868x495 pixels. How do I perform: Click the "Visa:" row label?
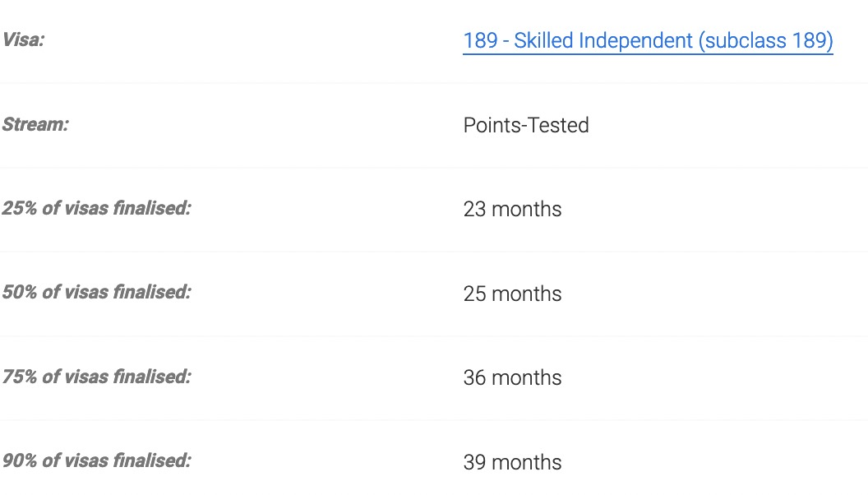point(23,39)
